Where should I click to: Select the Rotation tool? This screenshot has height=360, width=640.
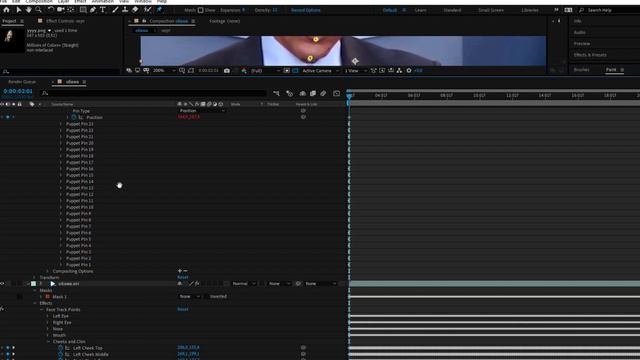[x=51, y=10]
